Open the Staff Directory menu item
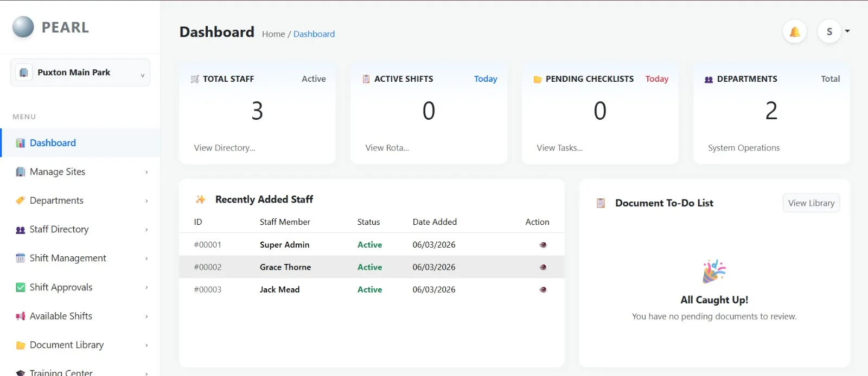 [x=80, y=230]
